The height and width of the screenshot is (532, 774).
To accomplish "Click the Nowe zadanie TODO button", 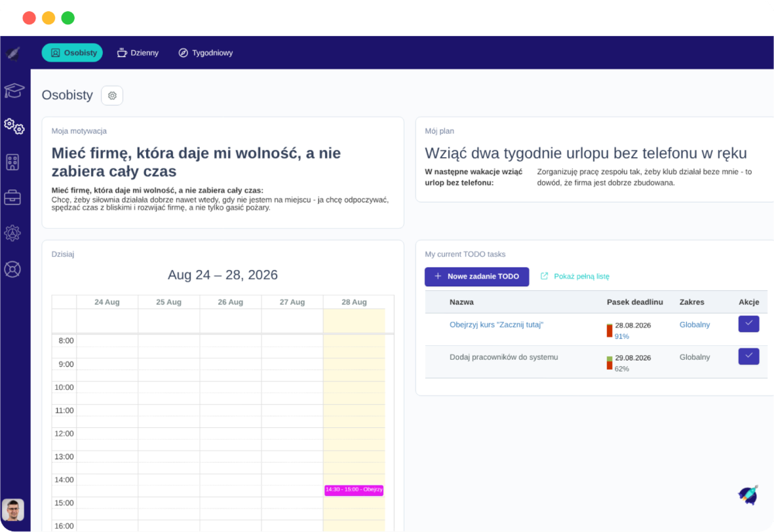I will [x=477, y=276].
